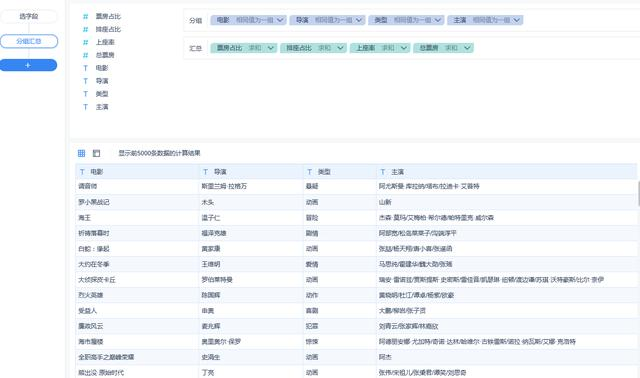Click the 类型 column header label
The image size is (640, 378).
324,172
